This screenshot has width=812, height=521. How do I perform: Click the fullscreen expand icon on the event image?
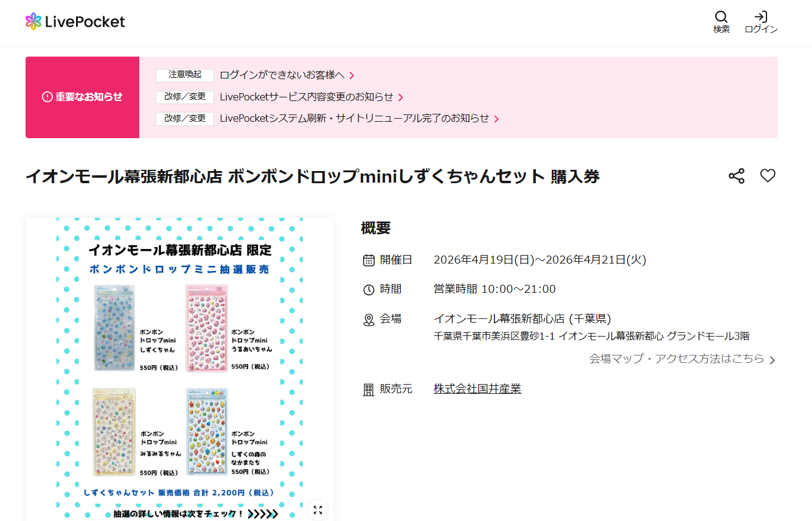point(317,510)
